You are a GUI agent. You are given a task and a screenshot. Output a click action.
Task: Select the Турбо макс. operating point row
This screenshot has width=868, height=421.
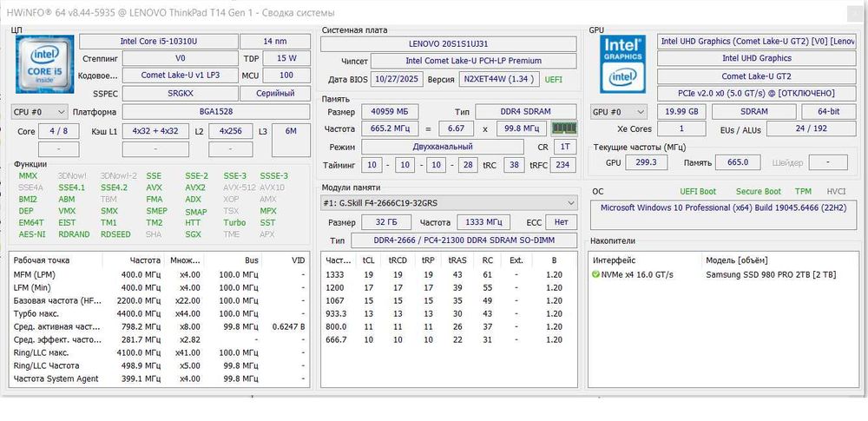pos(160,313)
